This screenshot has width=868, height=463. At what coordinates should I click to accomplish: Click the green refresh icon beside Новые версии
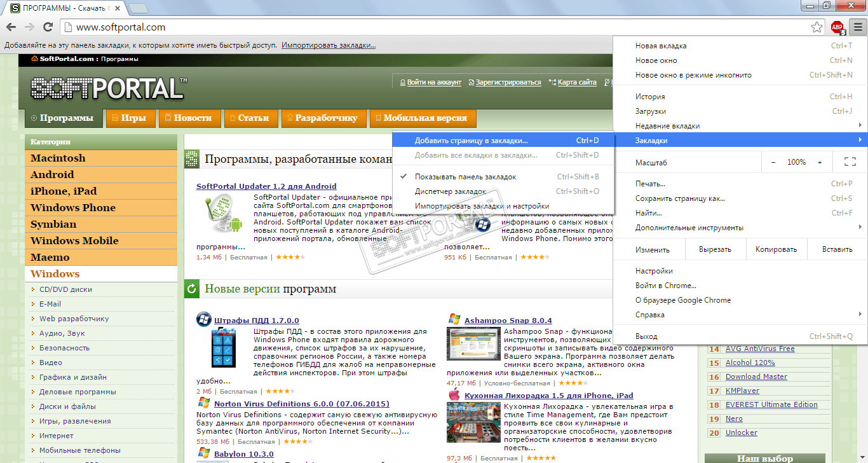(x=191, y=289)
